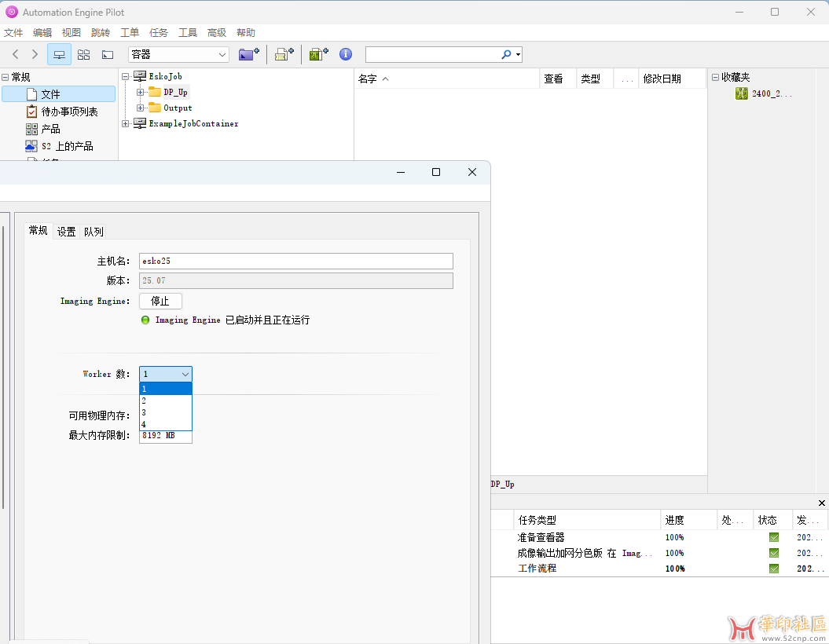The width and height of the screenshot is (829, 644).
Task: Collapse the EskoJob tree node
Action: [125, 77]
